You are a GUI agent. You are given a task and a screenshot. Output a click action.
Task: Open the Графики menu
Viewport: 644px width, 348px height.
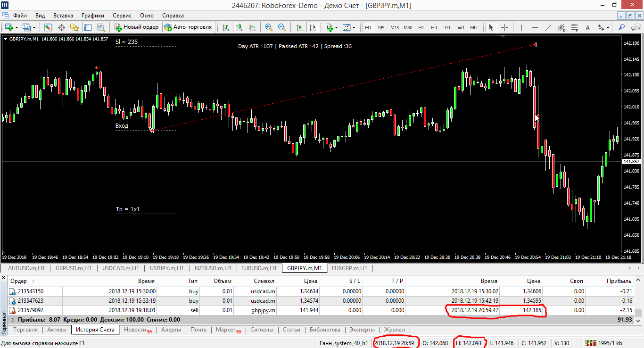[x=93, y=16]
